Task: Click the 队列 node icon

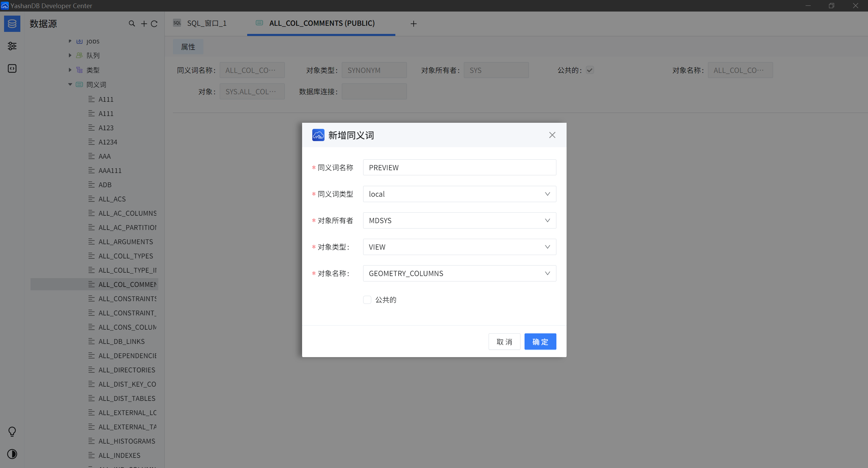Action: coord(79,55)
